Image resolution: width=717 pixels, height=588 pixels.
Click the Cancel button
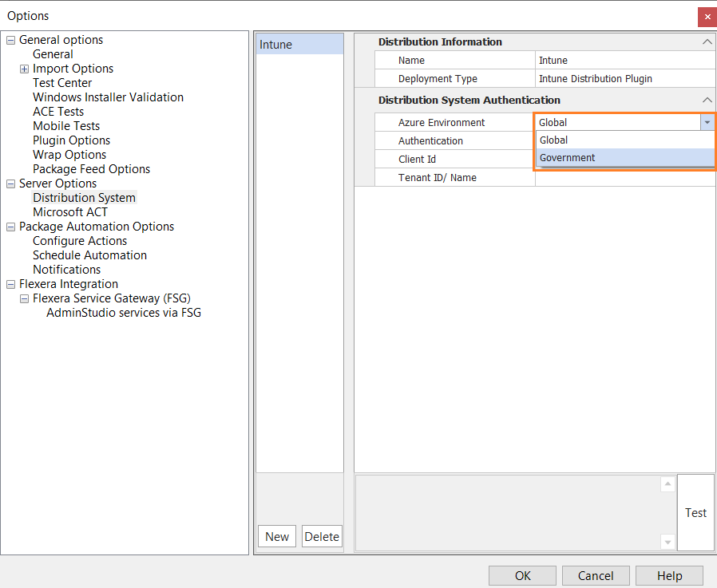596,576
